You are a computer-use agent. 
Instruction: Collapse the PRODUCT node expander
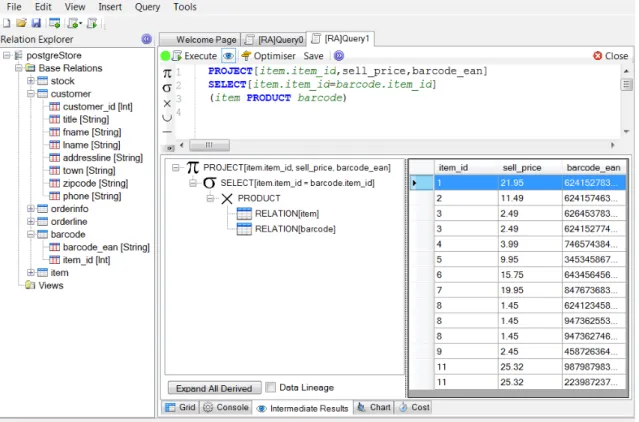click(210, 198)
